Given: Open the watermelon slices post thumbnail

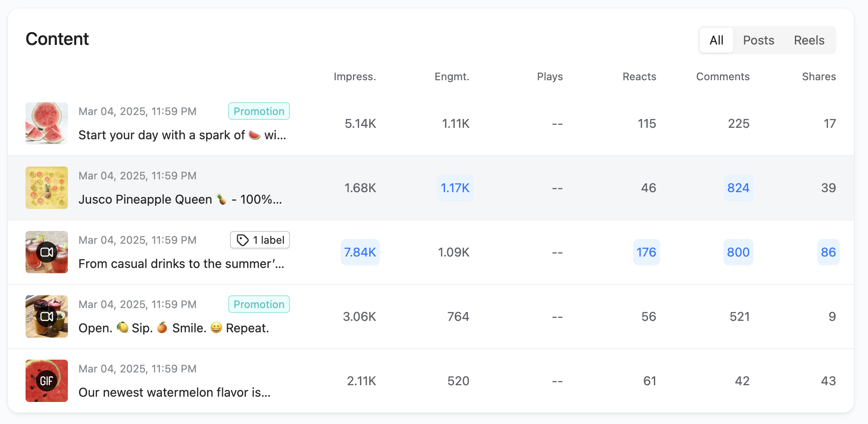Looking at the screenshot, I should 47,123.
